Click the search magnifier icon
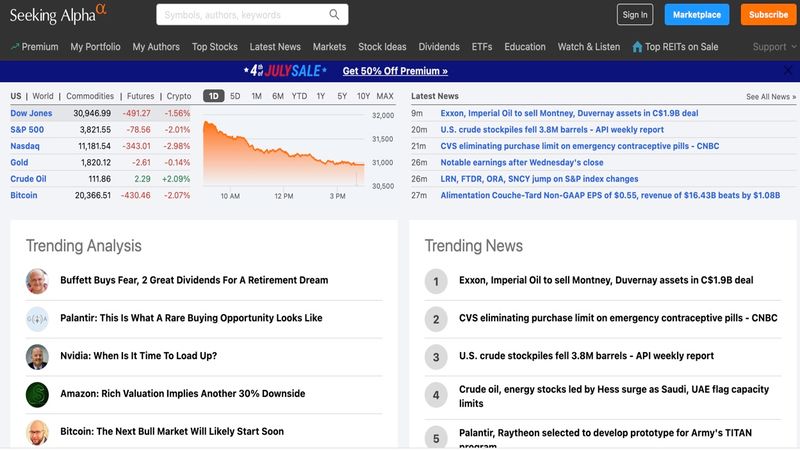 [x=334, y=14]
